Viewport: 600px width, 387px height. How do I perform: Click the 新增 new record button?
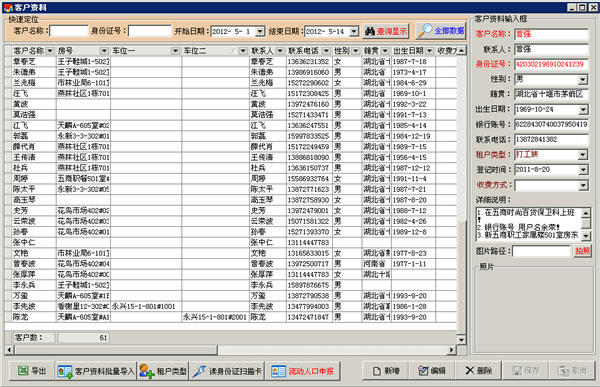386,371
